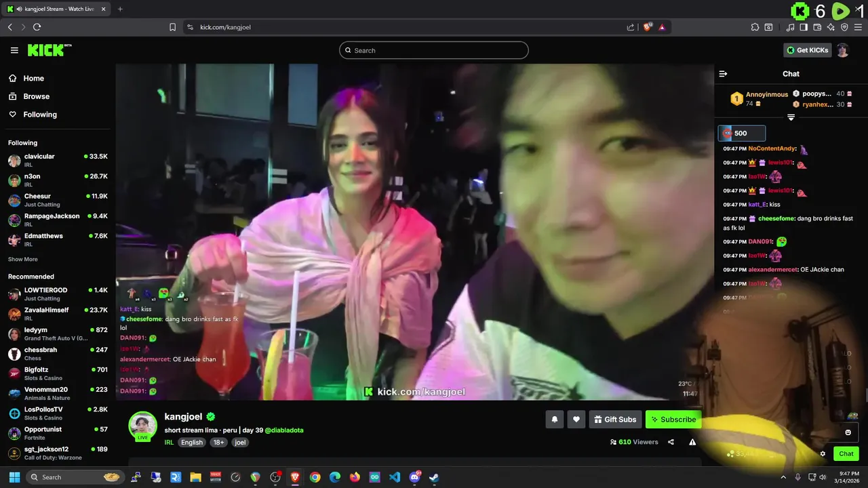868x488 pixels.
Task: Open Edmatthews channel in sidebar
Action: click(58, 239)
